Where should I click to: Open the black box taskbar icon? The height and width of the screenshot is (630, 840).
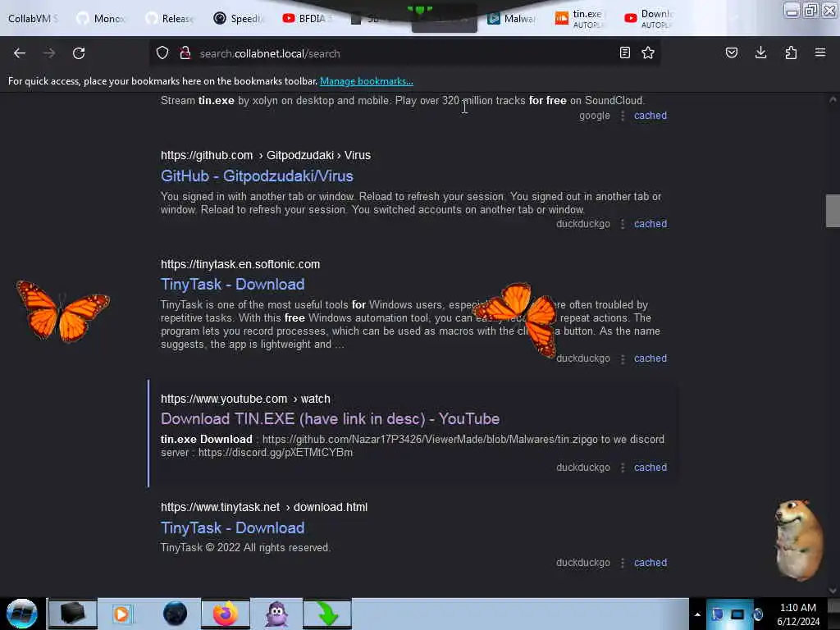[x=73, y=614]
